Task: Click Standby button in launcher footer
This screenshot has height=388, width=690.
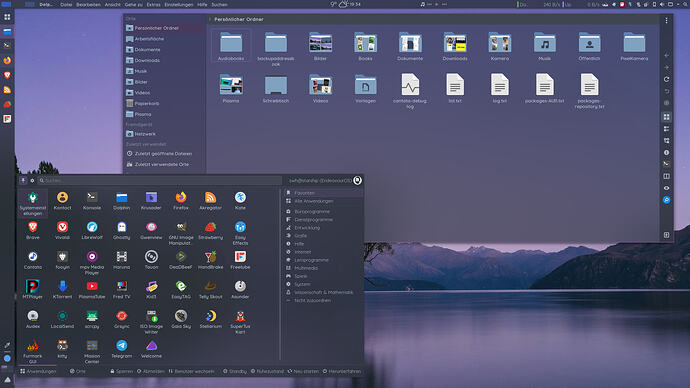Action: coord(235,371)
